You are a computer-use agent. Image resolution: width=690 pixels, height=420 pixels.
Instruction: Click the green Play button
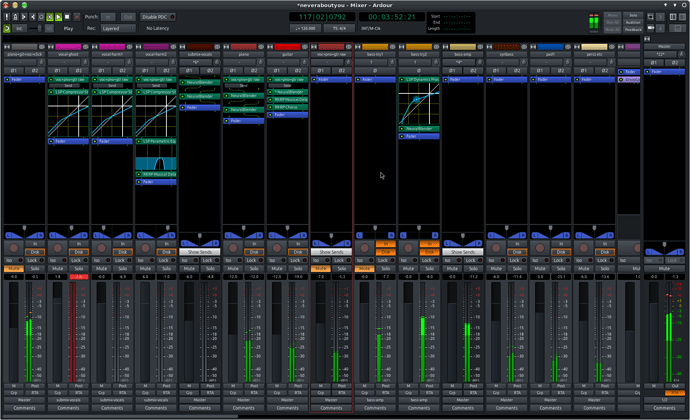pos(59,17)
